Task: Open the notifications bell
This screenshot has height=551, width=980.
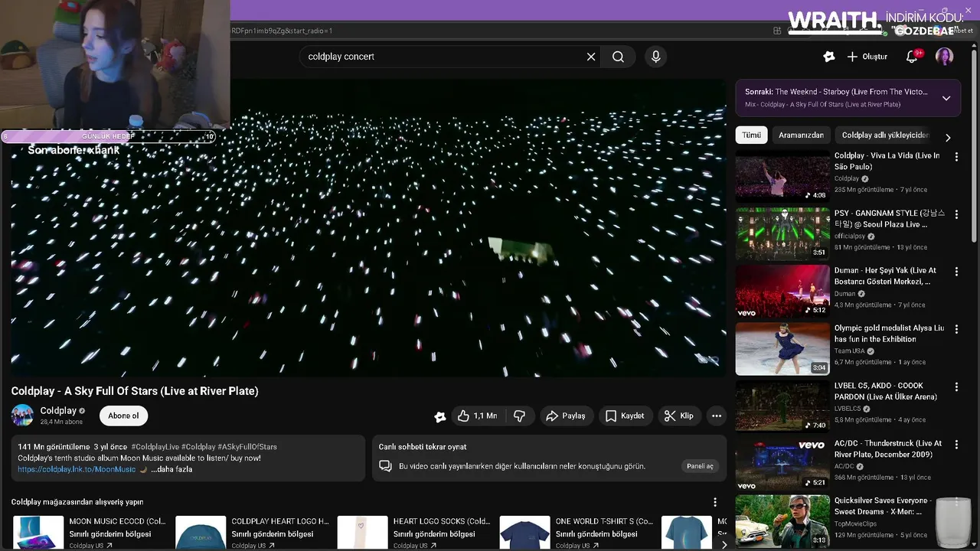Action: point(912,57)
